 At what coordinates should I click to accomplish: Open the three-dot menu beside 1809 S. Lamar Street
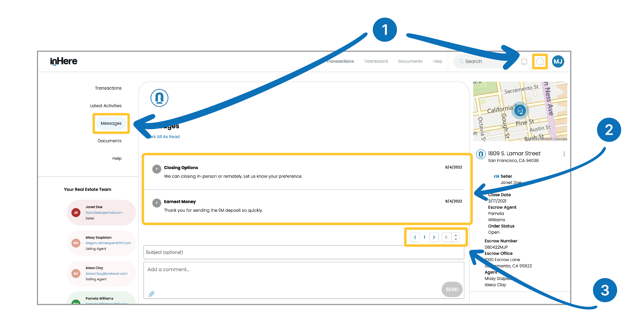click(x=564, y=154)
